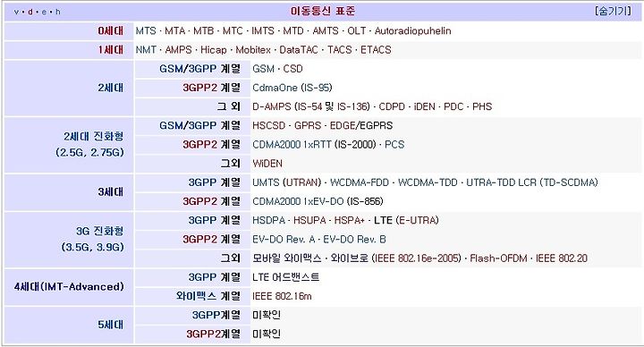Click the IMTS link
This screenshot has height=347, width=644.
(x=263, y=30)
